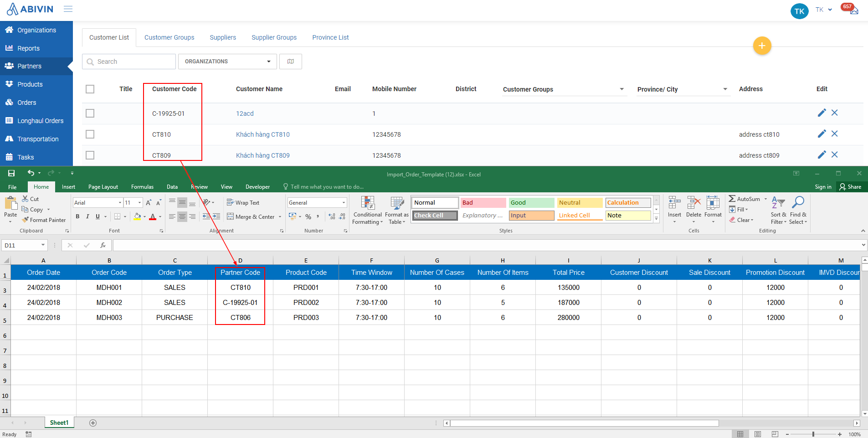Delete customer CT810 with X icon
The image size is (868, 438).
pyautogui.click(x=835, y=134)
